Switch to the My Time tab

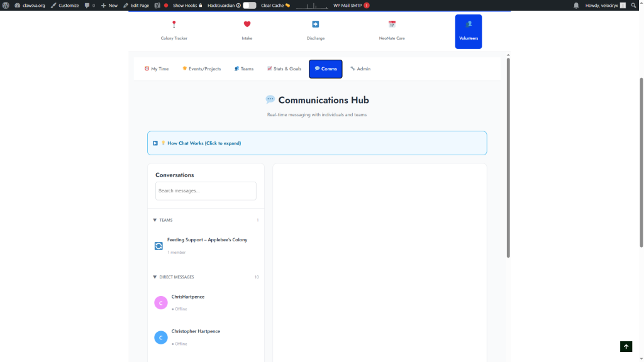(157, 69)
